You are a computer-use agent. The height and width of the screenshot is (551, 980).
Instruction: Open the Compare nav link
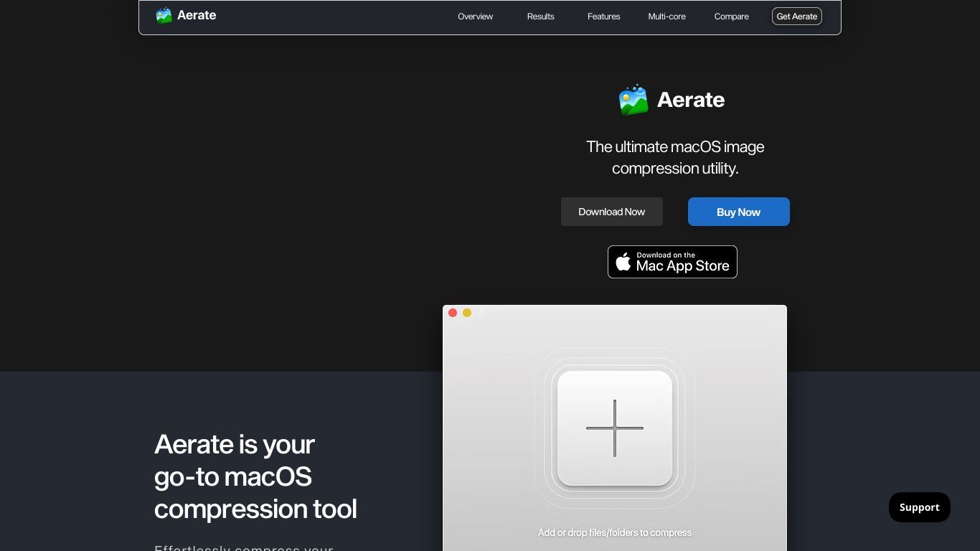(x=732, y=17)
